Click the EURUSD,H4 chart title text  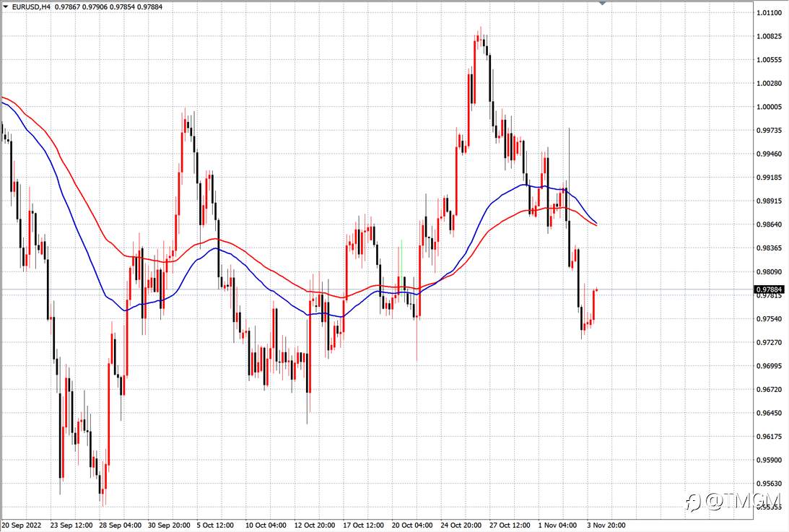[31, 7]
